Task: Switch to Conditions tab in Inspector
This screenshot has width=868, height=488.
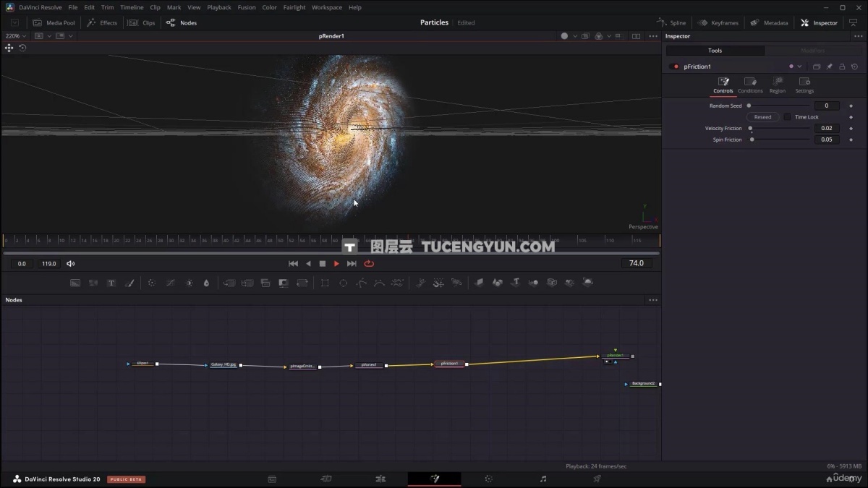Action: point(750,85)
